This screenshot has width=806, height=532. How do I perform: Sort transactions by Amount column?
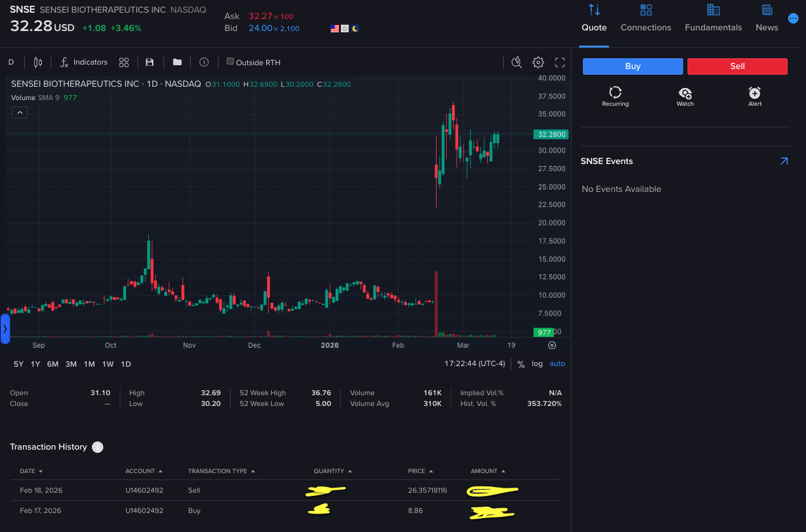tap(488, 471)
